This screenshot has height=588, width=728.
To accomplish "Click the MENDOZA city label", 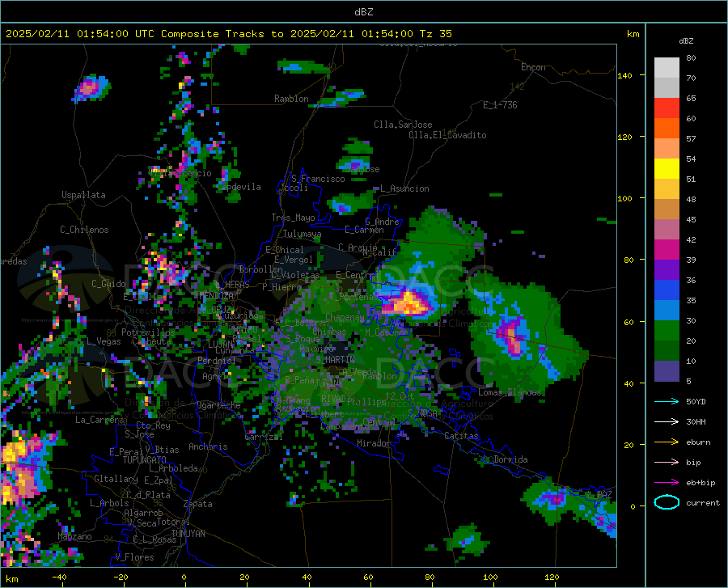I will coord(216,295).
